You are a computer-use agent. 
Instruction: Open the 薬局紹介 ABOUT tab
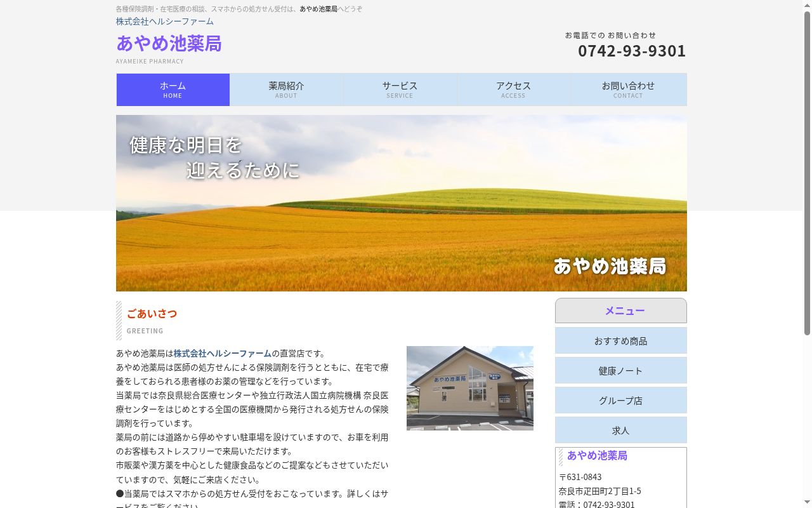tap(286, 90)
